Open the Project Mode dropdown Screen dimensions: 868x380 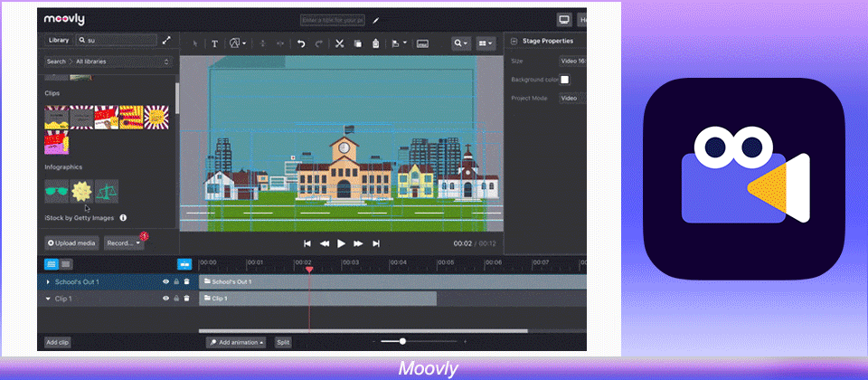pos(572,98)
